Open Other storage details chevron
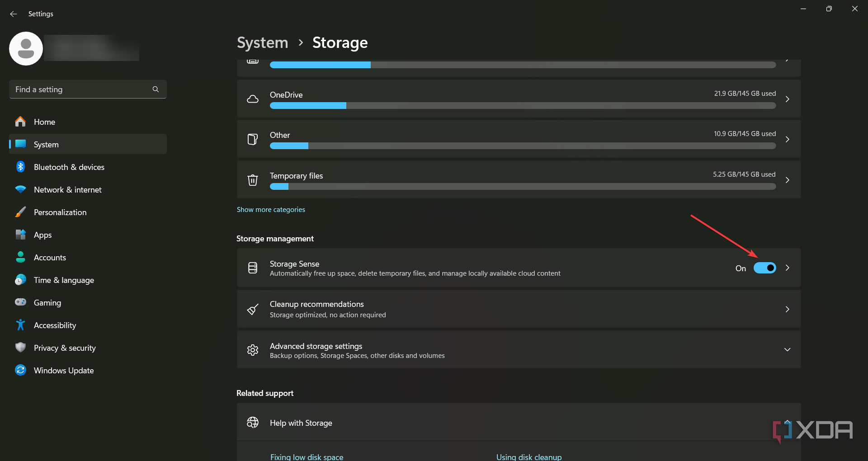Screen dimensions: 868x461 [788, 139]
